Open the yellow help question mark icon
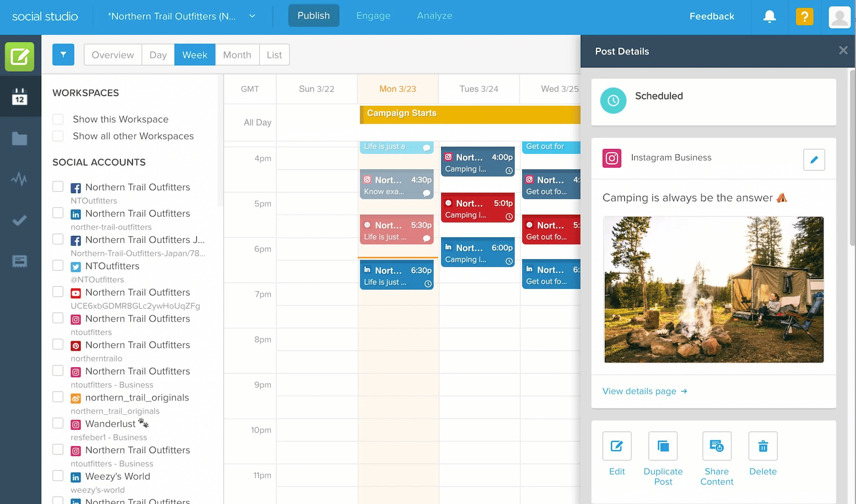Image resolution: width=856 pixels, height=504 pixels. click(804, 17)
